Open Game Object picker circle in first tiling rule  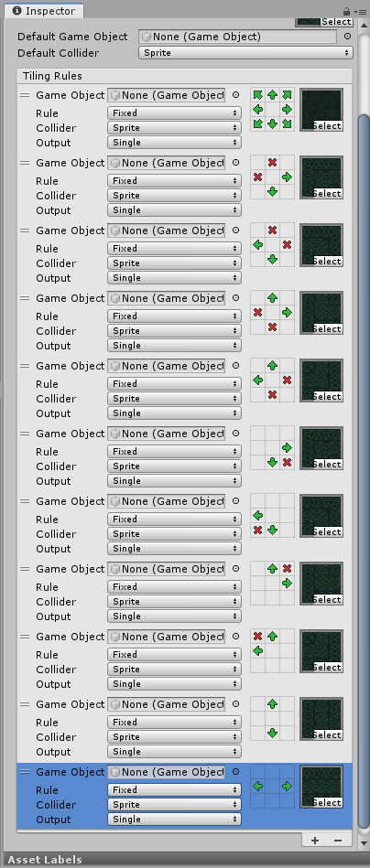(x=235, y=95)
